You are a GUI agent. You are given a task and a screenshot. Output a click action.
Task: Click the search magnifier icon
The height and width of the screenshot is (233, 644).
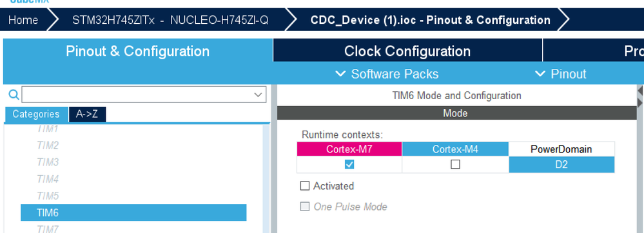(14, 95)
